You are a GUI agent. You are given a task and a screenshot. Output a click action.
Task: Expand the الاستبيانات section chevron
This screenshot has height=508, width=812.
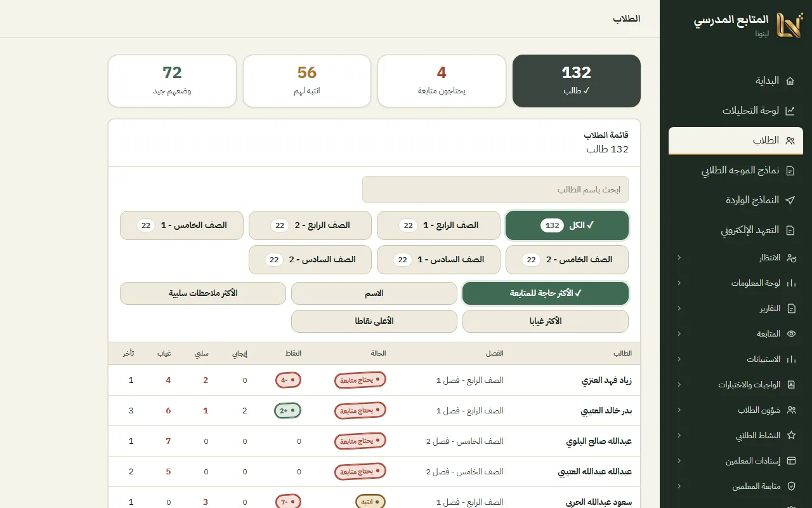pyautogui.click(x=679, y=359)
